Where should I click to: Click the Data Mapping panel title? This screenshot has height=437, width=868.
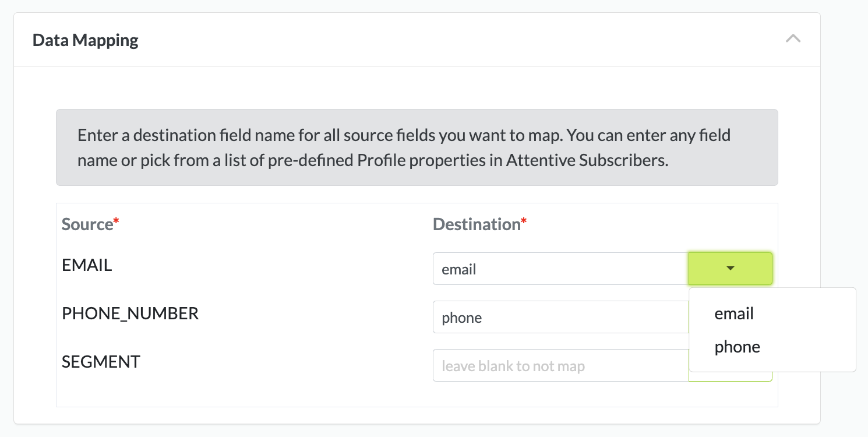[x=86, y=40]
